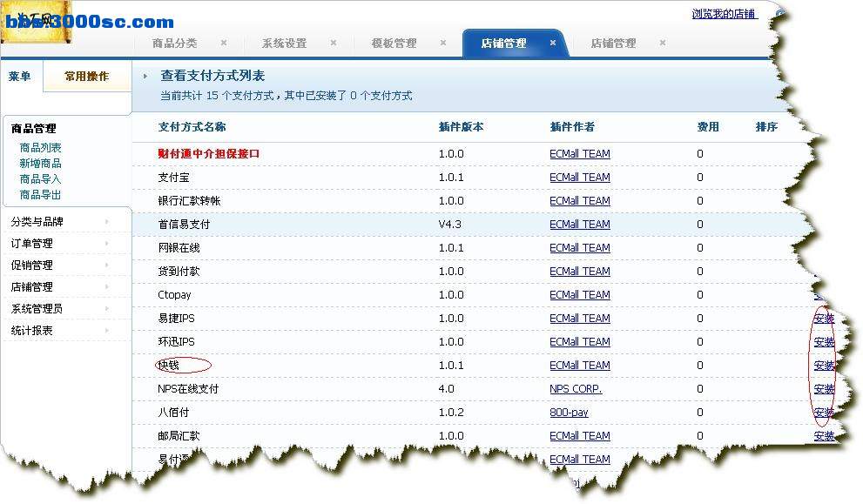Click version 4.0 in NPS在线支付 row
This screenshot has width=863, height=504.
(447, 389)
